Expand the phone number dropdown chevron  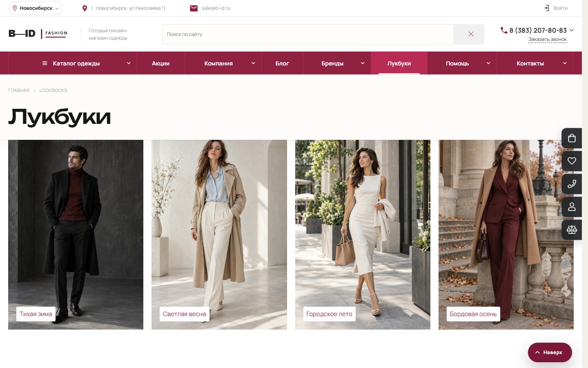tap(572, 30)
